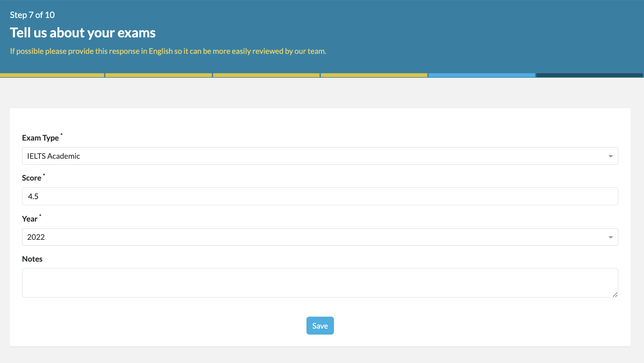Open the Year dropdown arrow

coord(610,237)
